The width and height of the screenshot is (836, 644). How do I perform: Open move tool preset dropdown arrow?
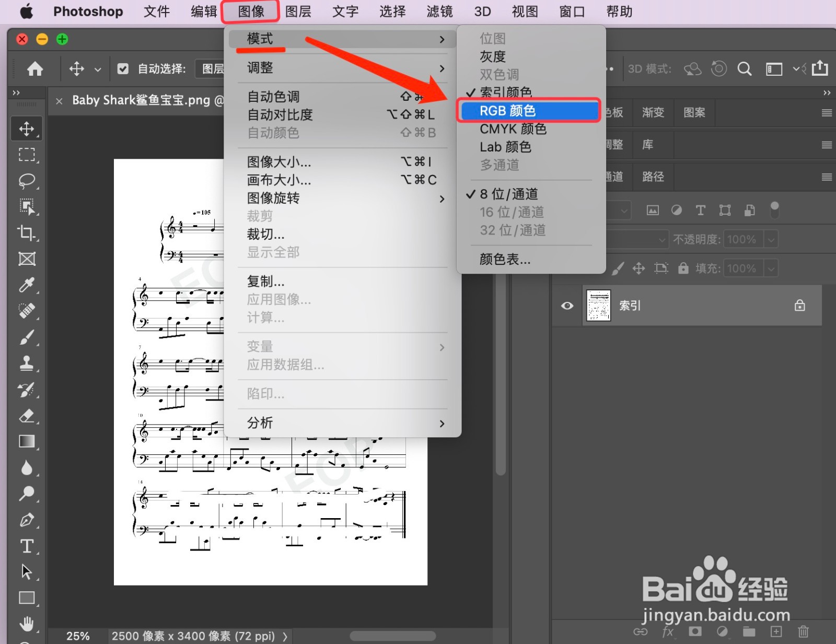tap(98, 69)
